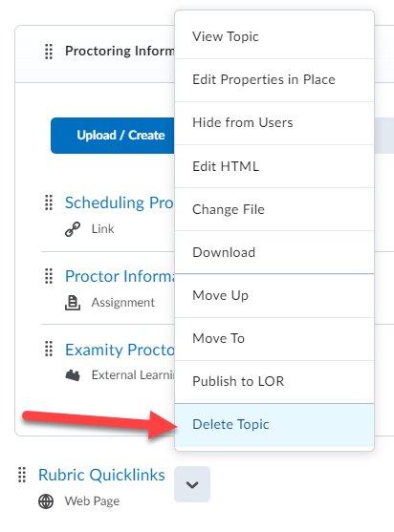Click drag handle beside Scheduling Proctor link
The height and width of the screenshot is (532, 394).
(49, 202)
